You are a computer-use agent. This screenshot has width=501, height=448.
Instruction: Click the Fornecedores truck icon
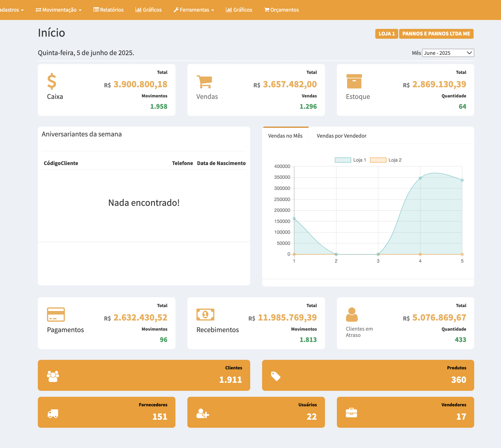coord(53,413)
